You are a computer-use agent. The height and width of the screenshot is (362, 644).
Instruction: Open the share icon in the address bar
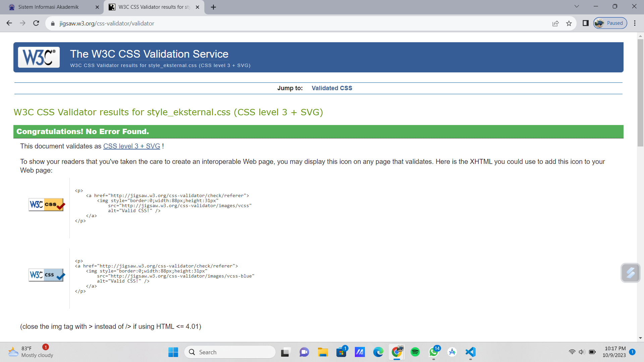click(x=556, y=23)
